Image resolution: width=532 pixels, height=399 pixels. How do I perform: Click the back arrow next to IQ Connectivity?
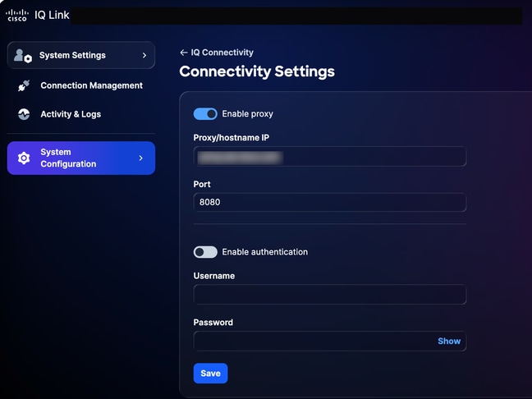pos(184,53)
